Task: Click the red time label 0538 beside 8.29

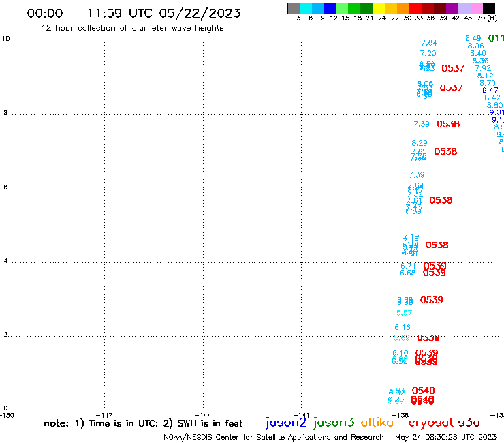Action: point(445,151)
